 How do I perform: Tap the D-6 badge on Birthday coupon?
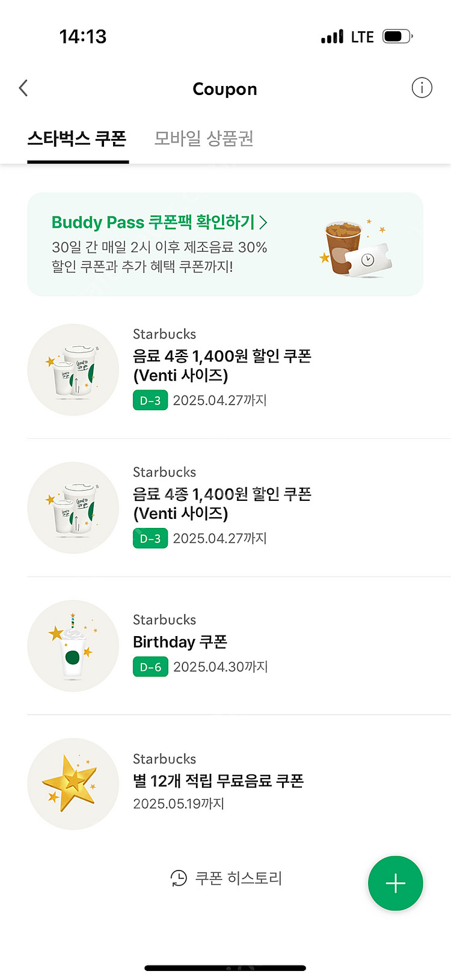150,667
